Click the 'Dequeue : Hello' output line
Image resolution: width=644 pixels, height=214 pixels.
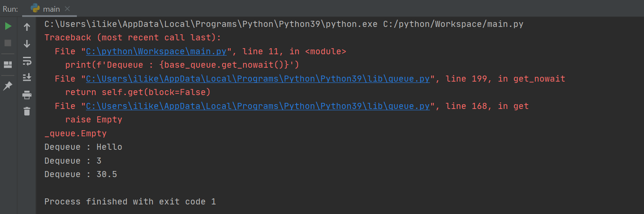[x=83, y=147]
